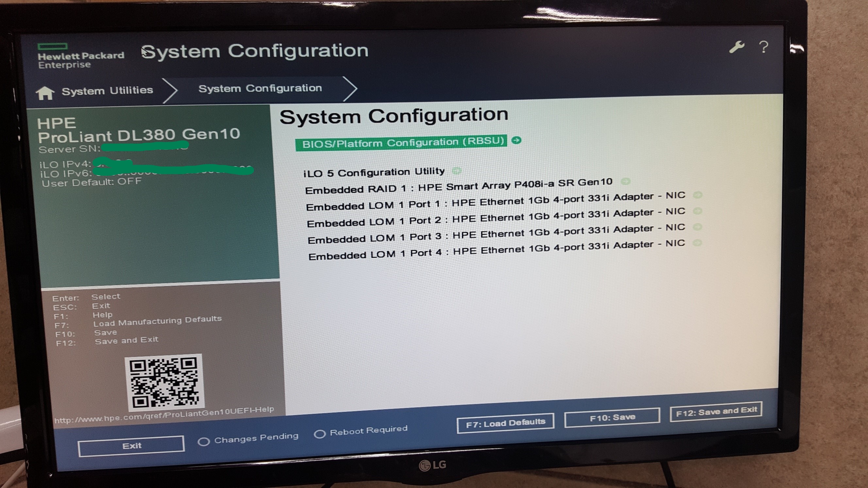Toggle the Changes Pending indicator
Screen dimensions: 868x488
[204, 441]
